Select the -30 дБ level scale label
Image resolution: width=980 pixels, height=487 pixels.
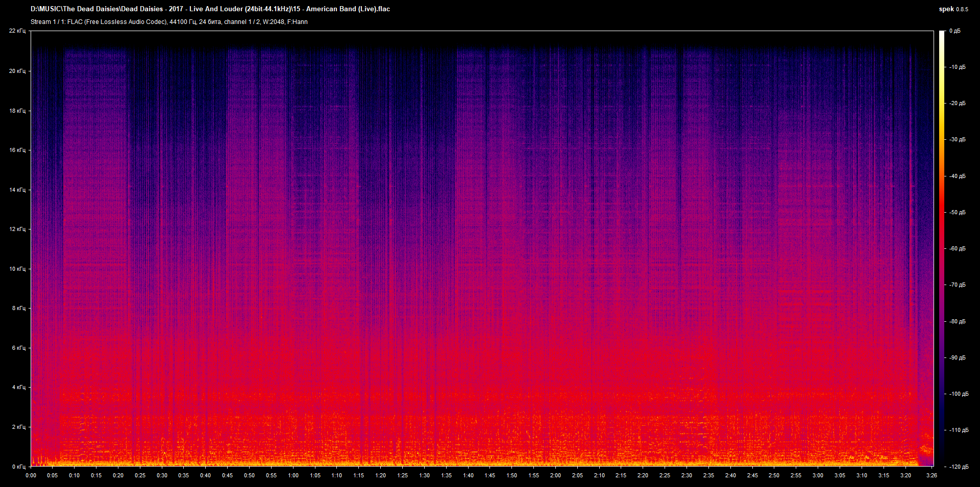pos(957,140)
